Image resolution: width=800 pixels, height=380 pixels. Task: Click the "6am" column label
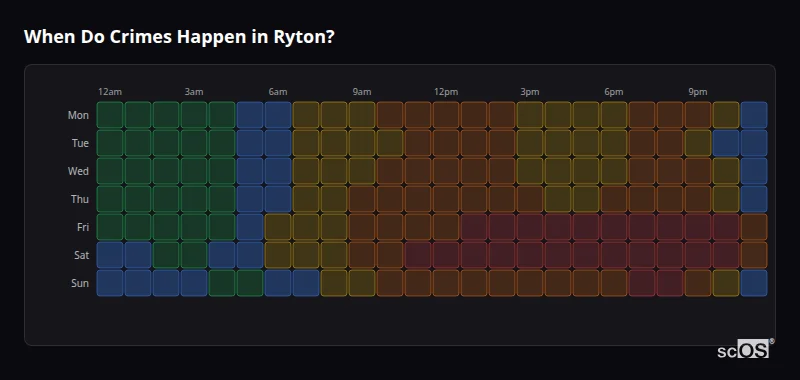coord(278,92)
